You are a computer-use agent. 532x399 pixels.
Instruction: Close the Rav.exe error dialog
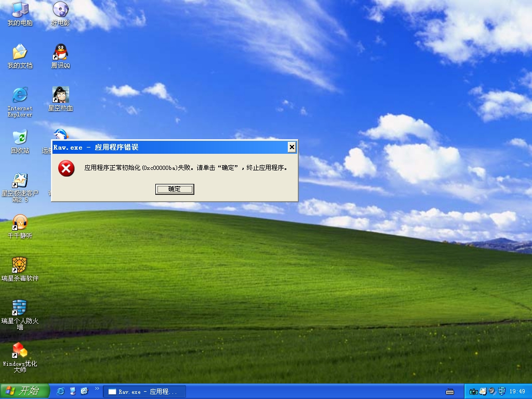(292, 147)
